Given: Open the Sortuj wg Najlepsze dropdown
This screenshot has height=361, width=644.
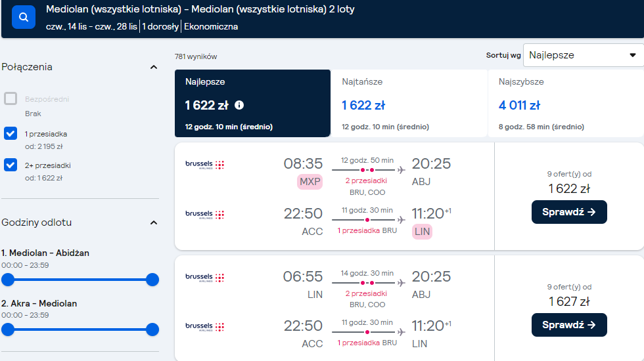Looking at the screenshot, I should click(x=584, y=55).
